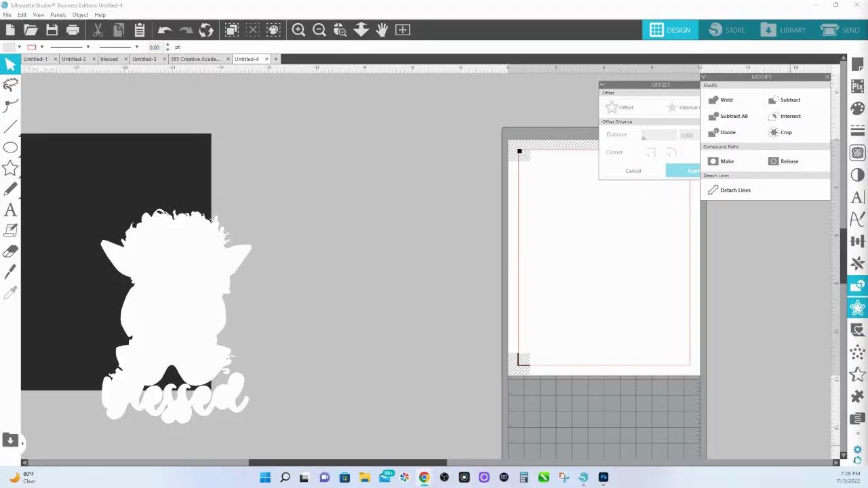The height and width of the screenshot is (488, 868).
Task: Create a new document from toolbar
Action: coord(10,30)
